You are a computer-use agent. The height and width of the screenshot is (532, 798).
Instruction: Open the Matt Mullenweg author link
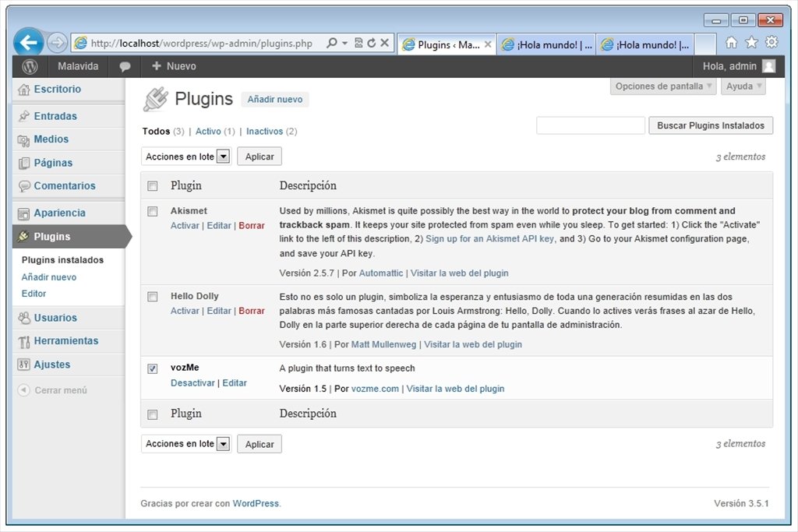pos(383,344)
